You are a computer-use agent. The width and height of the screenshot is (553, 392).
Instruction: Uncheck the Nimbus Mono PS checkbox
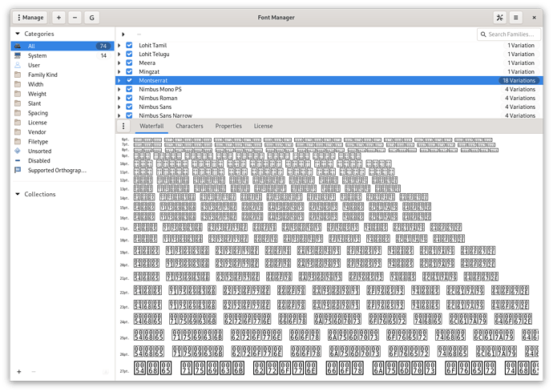pyautogui.click(x=129, y=89)
